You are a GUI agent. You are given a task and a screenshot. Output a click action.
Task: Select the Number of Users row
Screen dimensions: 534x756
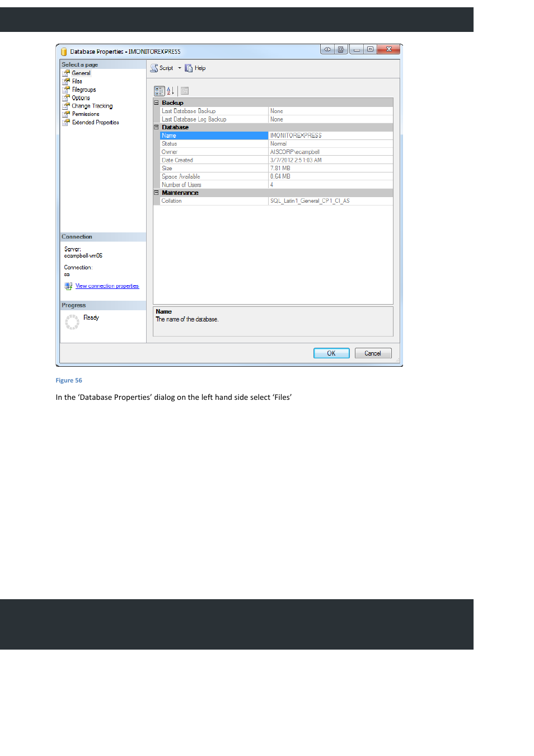tap(277, 185)
